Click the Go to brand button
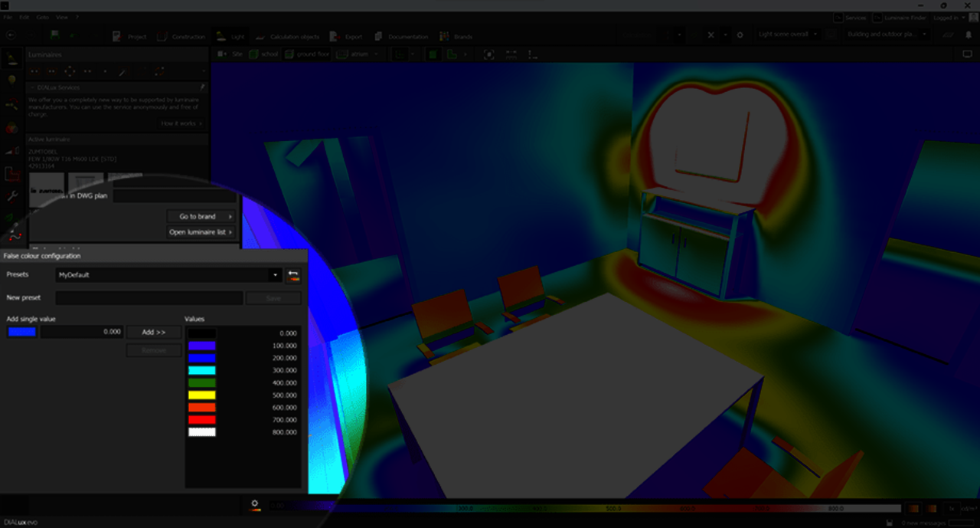980x528 pixels. click(x=201, y=217)
